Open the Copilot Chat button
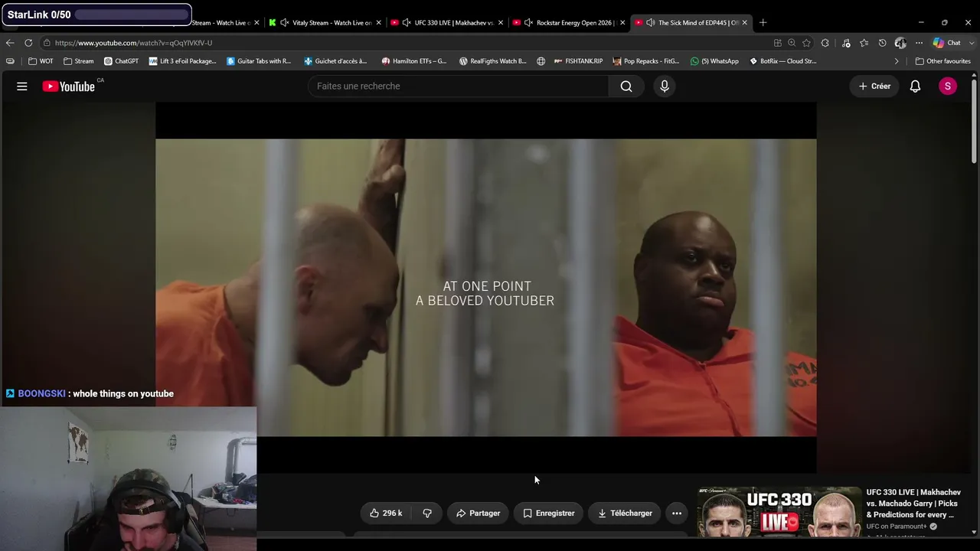980x551 pixels. [947, 43]
